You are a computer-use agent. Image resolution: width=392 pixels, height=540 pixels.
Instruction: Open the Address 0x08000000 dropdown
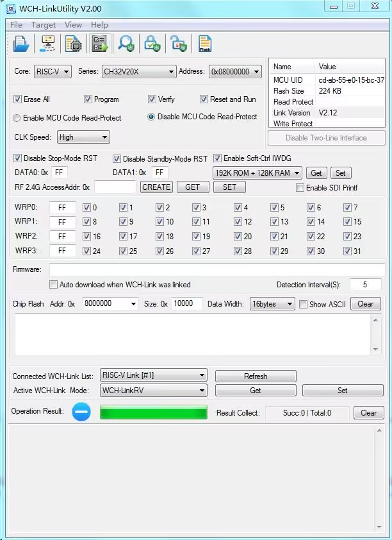[235, 72]
